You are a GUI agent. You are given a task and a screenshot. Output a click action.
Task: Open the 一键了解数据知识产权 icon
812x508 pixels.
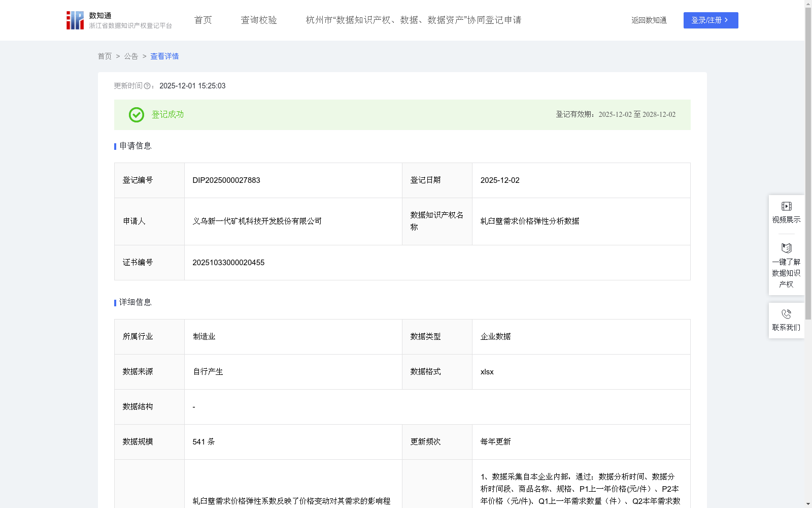point(787,248)
